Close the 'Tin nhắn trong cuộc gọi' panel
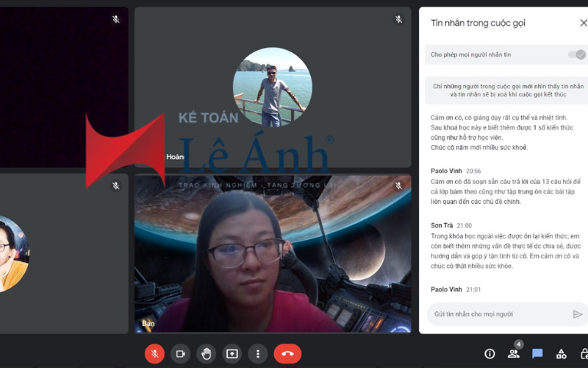 point(584,23)
